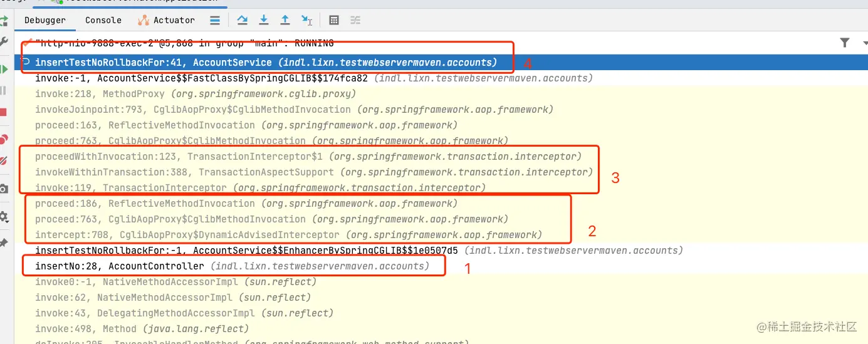Click the Run to Cursor icon
This screenshot has height=344, width=868.
click(x=306, y=20)
